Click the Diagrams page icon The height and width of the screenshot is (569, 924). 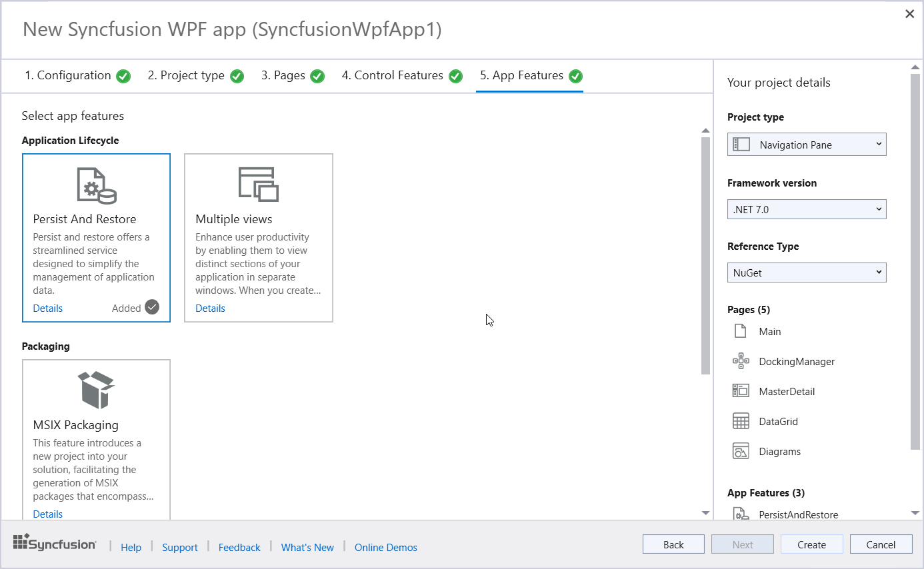tap(741, 452)
